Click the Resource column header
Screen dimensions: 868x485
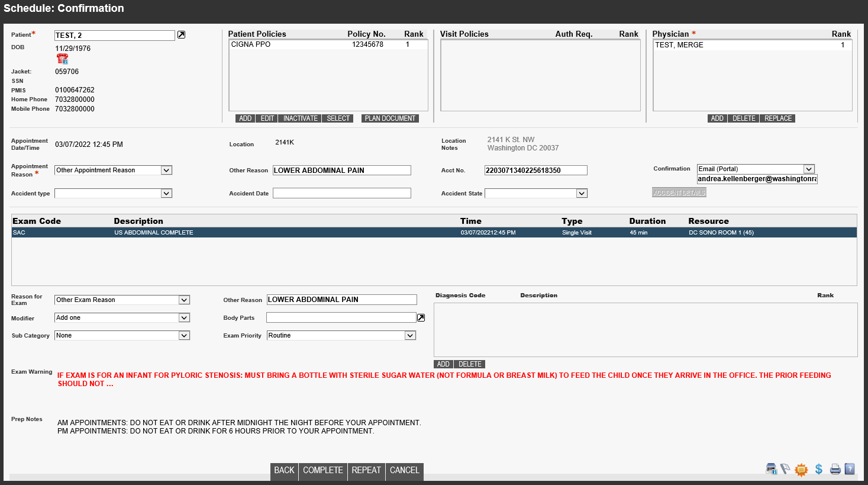708,221
